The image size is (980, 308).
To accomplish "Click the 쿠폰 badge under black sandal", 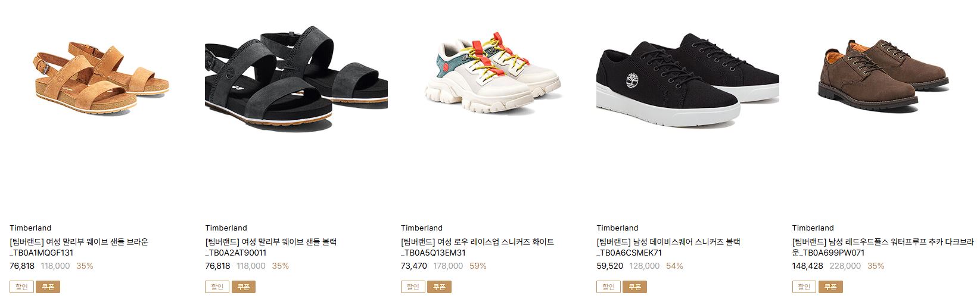I will [244, 287].
